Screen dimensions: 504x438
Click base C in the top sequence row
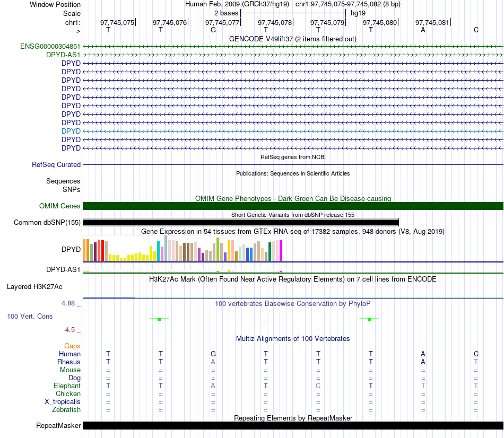476,30
